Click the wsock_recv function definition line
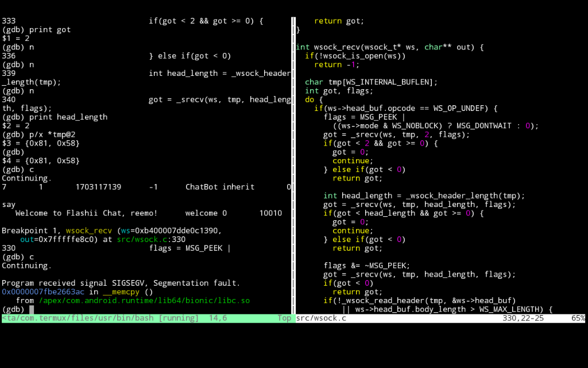588x368 pixels. pos(390,47)
